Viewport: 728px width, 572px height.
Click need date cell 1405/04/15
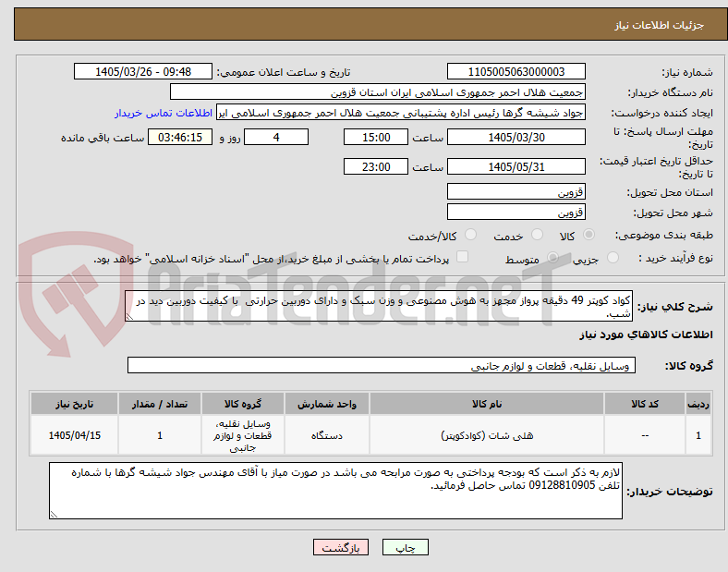(74, 435)
